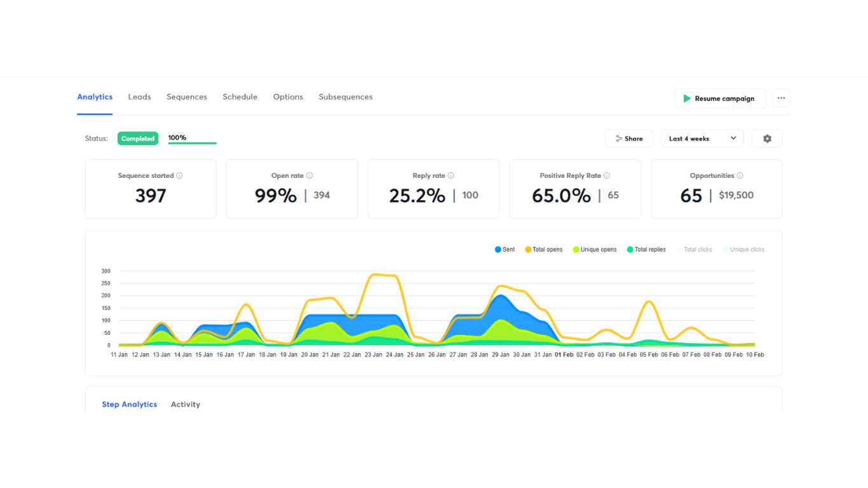The width and height of the screenshot is (868, 488).
Task: Click the info icon next to Sequence started
Action: (x=179, y=176)
